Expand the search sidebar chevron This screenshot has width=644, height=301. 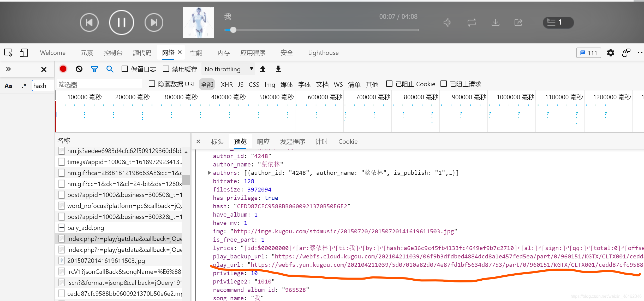tap(9, 69)
